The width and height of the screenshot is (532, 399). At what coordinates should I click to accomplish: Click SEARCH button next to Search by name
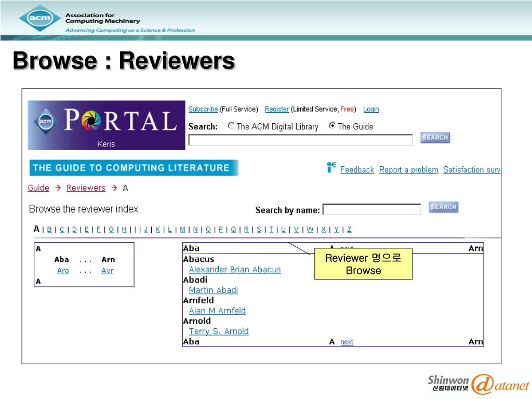443,207
